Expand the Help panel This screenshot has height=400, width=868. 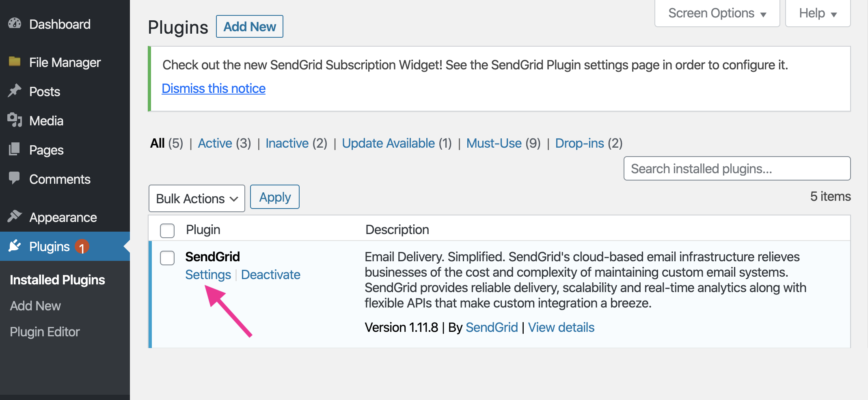tap(818, 13)
